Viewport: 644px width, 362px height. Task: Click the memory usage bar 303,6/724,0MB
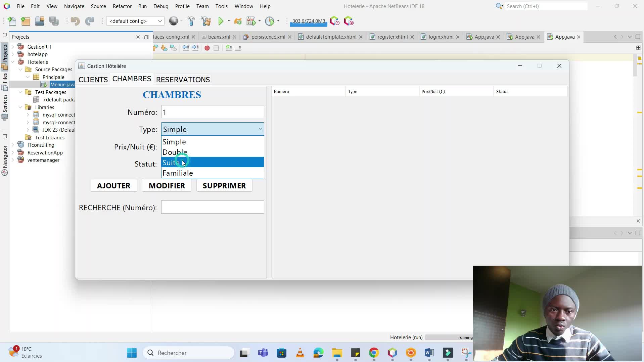coord(309,21)
